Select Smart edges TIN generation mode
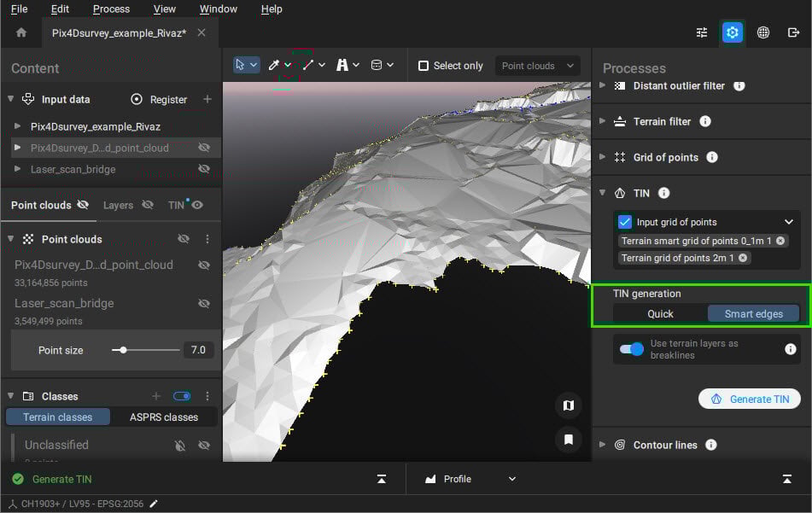The height and width of the screenshot is (513, 812). [752, 313]
